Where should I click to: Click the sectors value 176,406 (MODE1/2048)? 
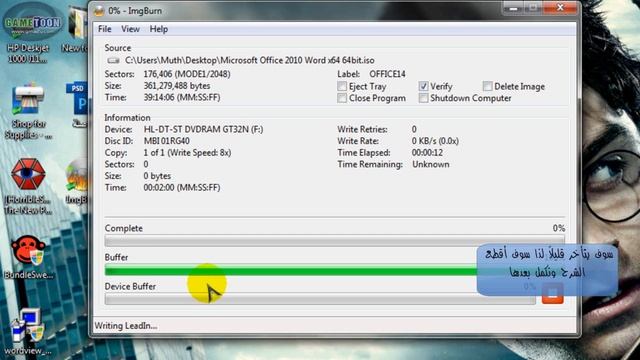pos(187,74)
